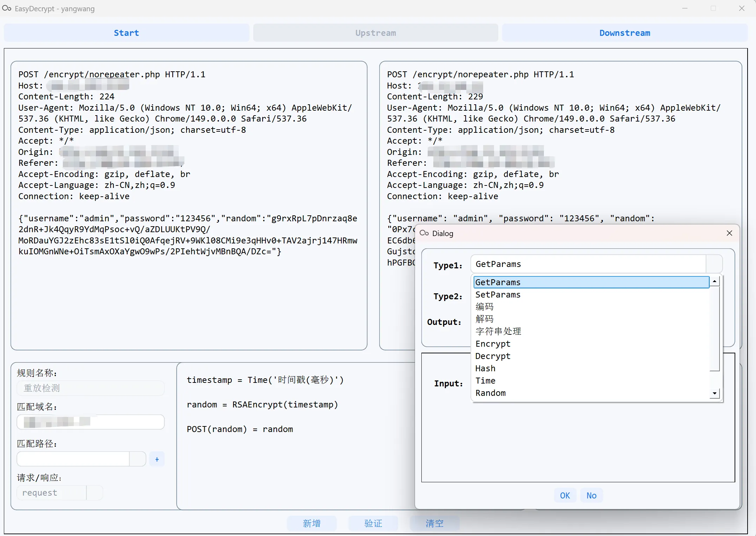Click the 验证 button
This screenshot has width=756, height=536.
373,523
